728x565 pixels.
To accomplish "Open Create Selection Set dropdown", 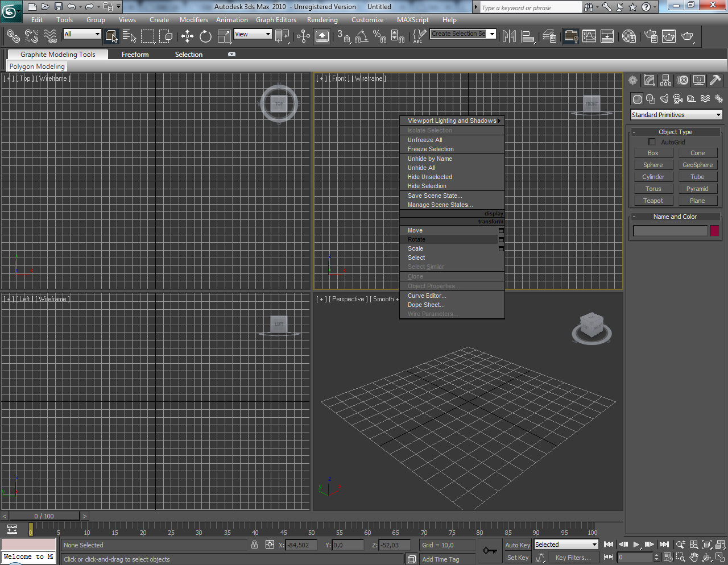I will (x=463, y=34).
